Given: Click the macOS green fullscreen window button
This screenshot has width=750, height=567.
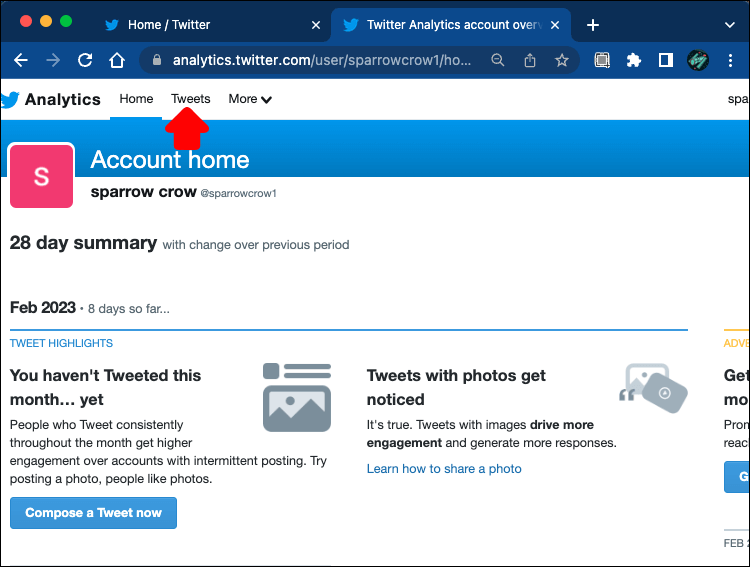Looking at the screenshot, I should [x=66, y=21].
